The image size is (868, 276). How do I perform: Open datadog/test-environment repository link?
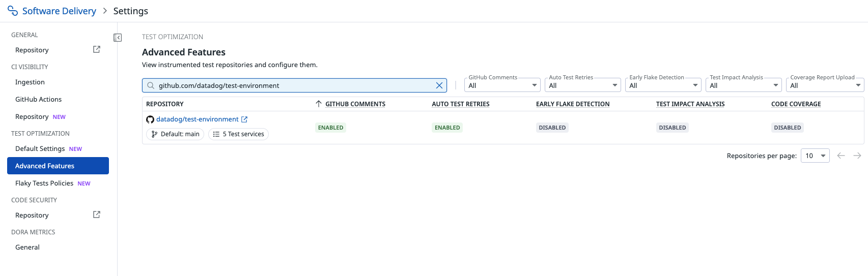click(x=198, y=119)
